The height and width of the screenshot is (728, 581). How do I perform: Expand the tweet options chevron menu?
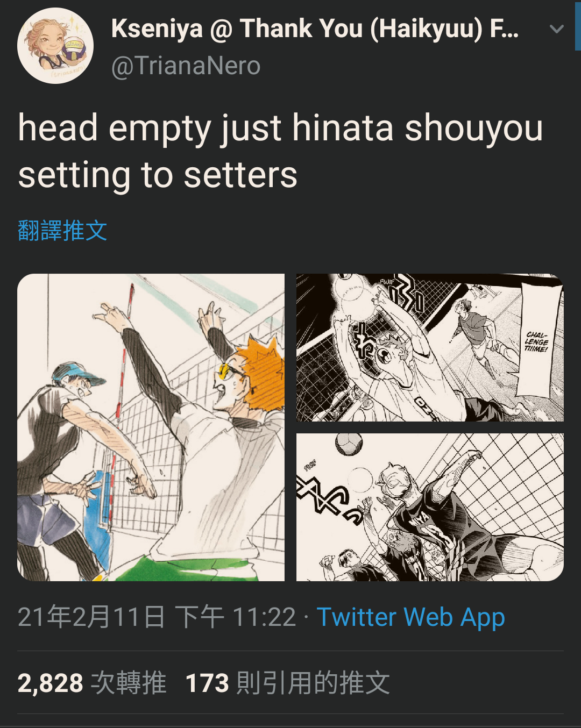[557, 29]
